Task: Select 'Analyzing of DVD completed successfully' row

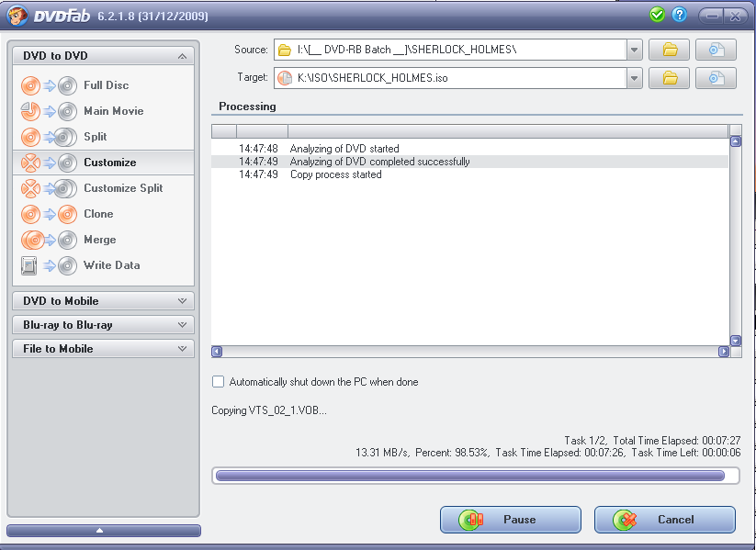Action: 469,162
